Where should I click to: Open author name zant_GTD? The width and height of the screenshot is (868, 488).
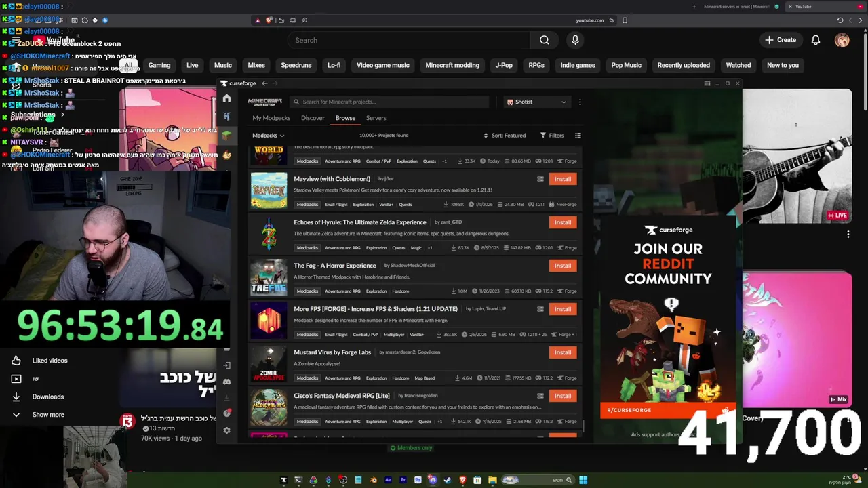pos(451,222)
